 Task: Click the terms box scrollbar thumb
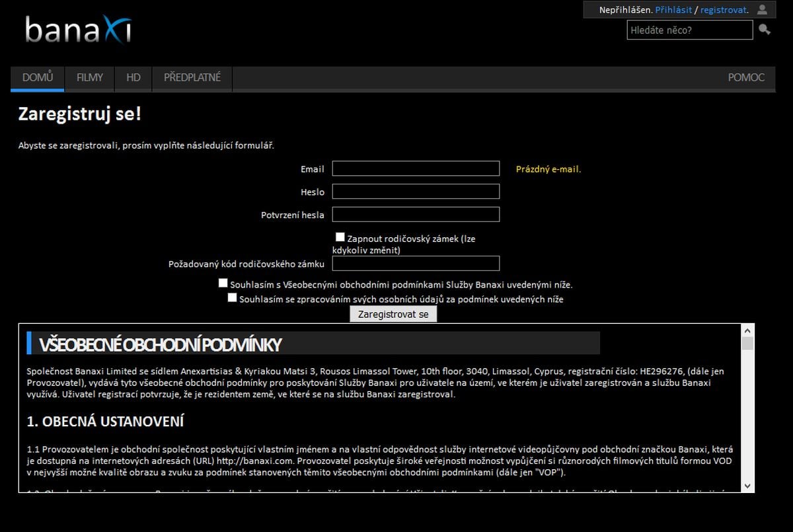pyautogui.click(x=747, y=343)
